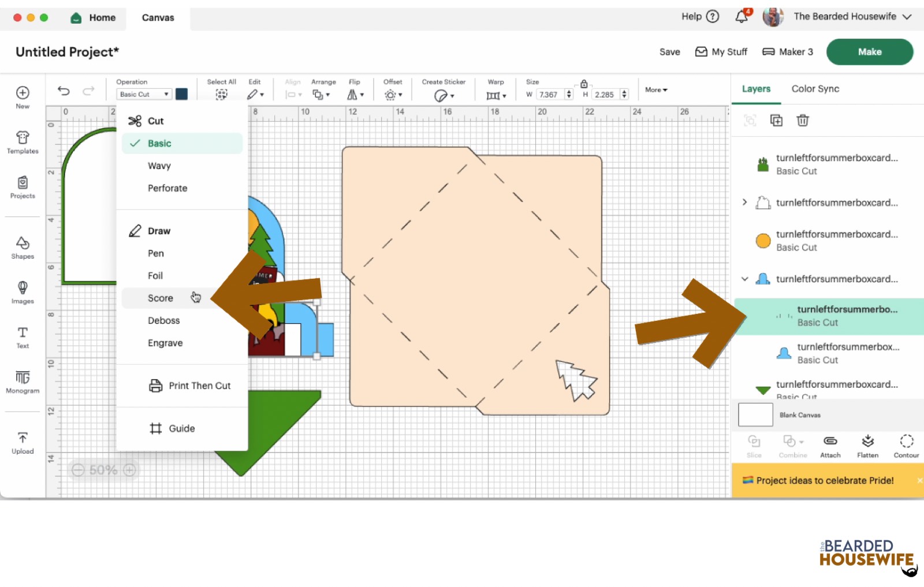
Task: Open Pride project ideas banner
Action: [x=825, y=480]
